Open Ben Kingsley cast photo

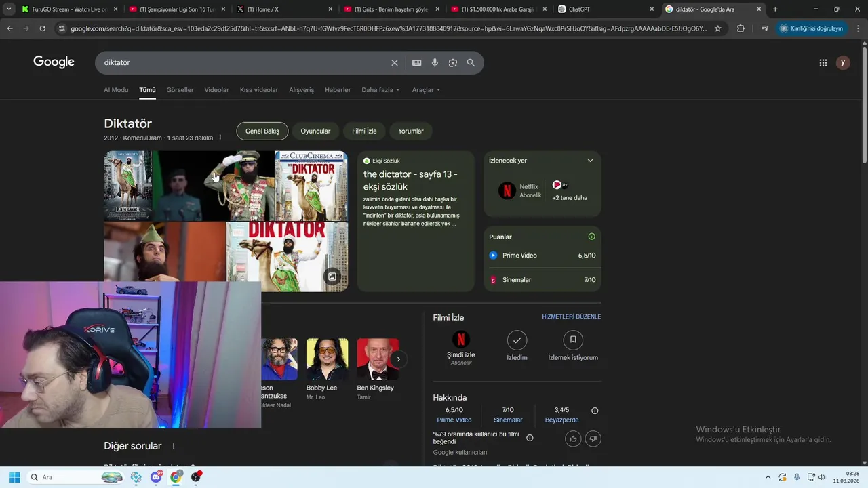pos(378,359)
